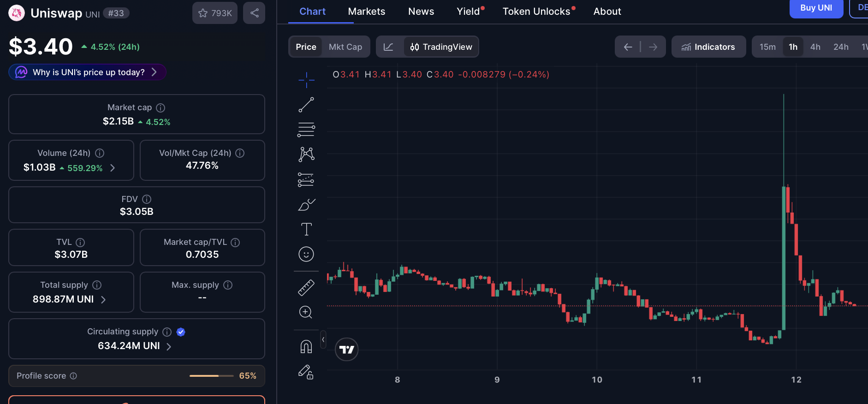Expand the Total supply chevron
Screen dimensions: 868x404
[103, 300]
